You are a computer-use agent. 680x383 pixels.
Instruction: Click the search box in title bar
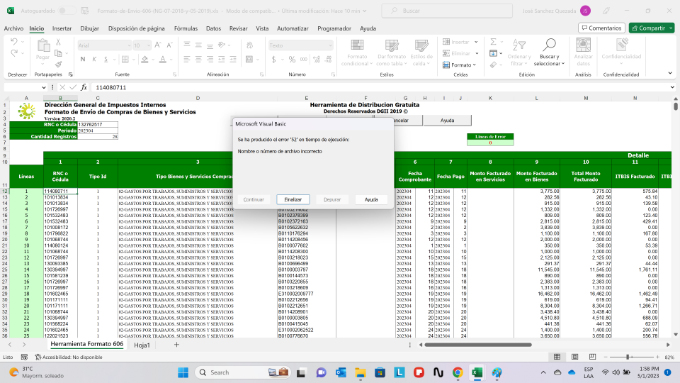click(447, 11)
